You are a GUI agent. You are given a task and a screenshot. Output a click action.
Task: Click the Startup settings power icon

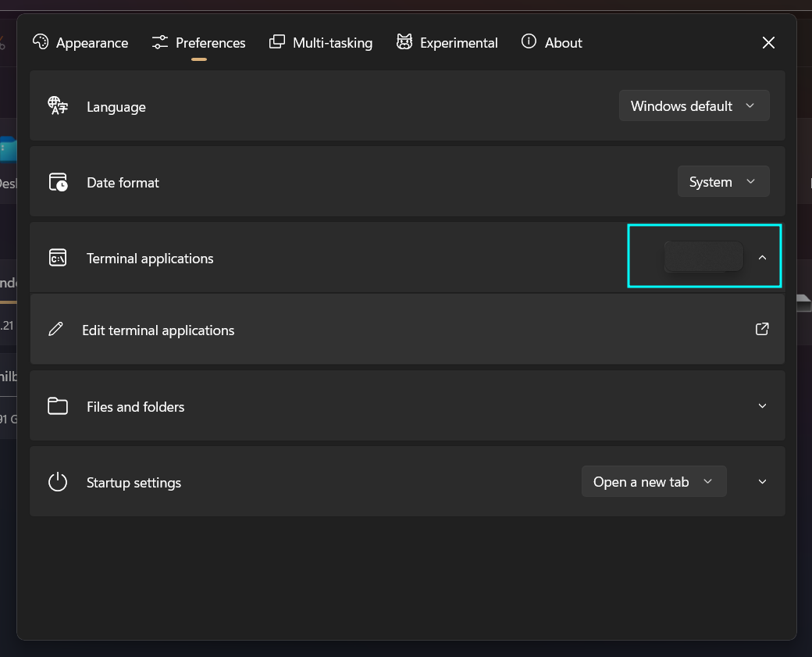[57, 481]
